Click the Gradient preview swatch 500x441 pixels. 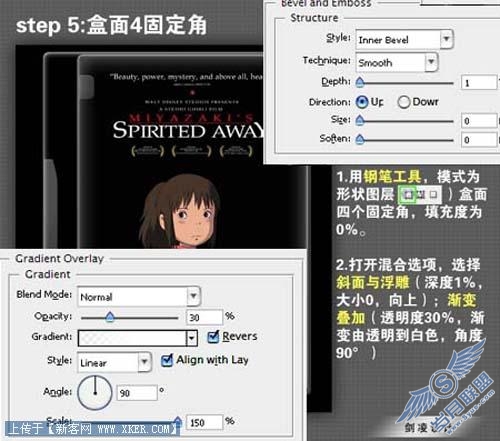coord(132,338)
